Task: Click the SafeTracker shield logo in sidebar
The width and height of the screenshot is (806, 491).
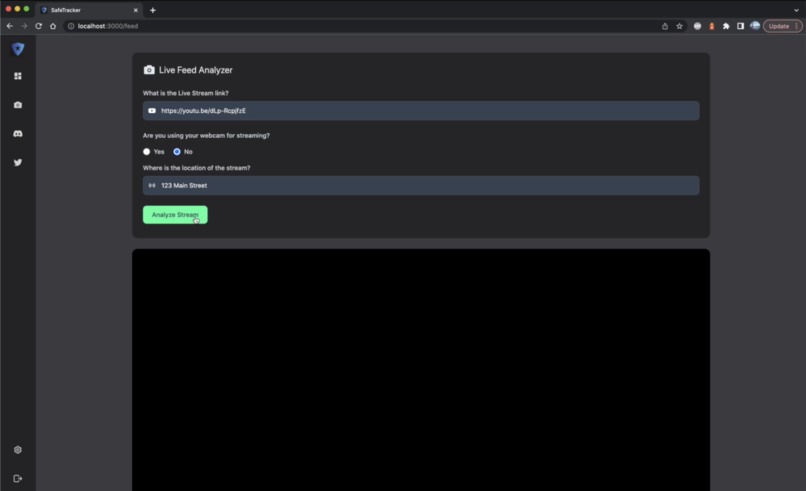Action: (18, 49)
